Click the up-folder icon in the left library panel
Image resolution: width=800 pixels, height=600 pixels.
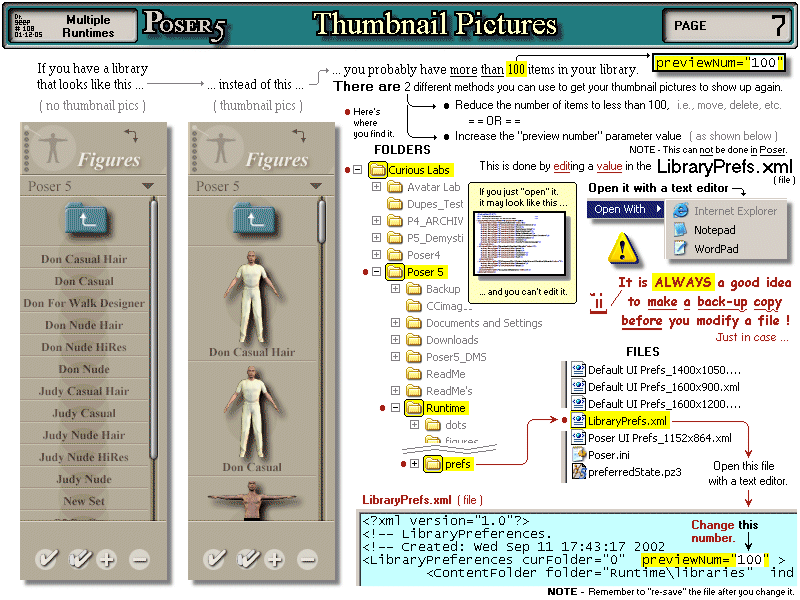coord(86,220)
